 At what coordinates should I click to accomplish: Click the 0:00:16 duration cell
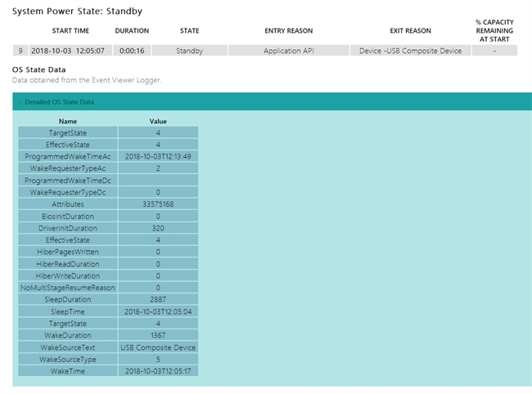[x=132, y=51]
